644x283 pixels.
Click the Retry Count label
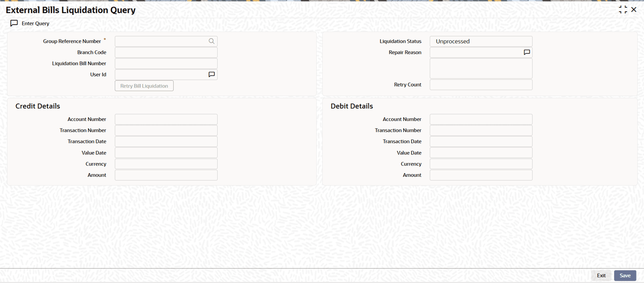click(408, 85)
